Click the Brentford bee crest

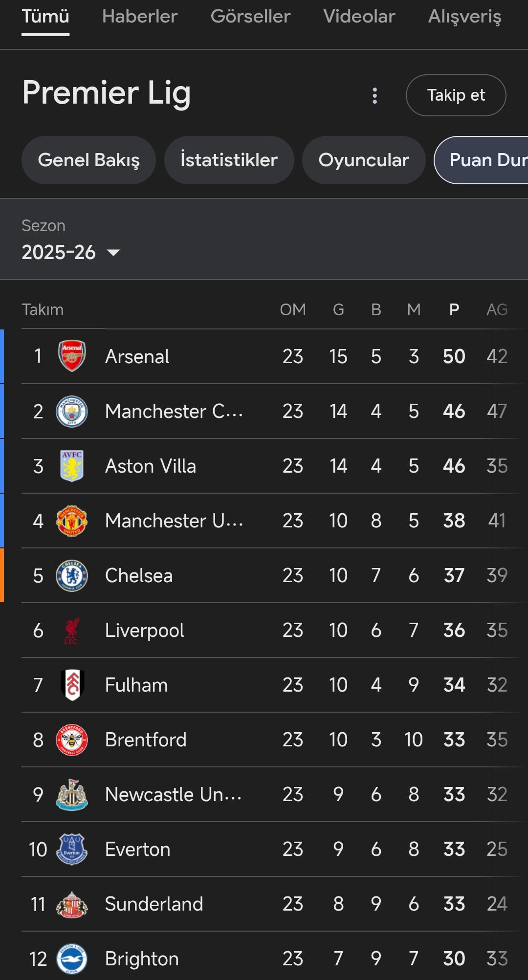[x=72, y=740]
